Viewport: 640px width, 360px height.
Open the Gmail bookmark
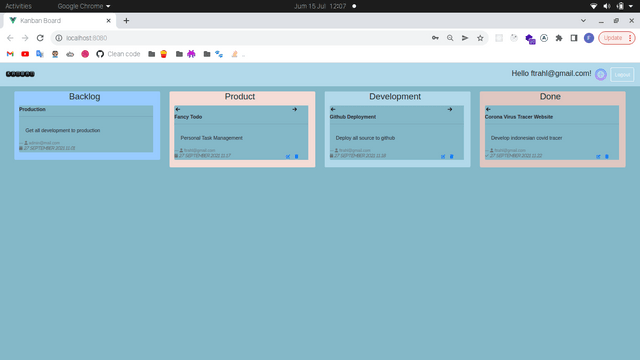point(10,54)
